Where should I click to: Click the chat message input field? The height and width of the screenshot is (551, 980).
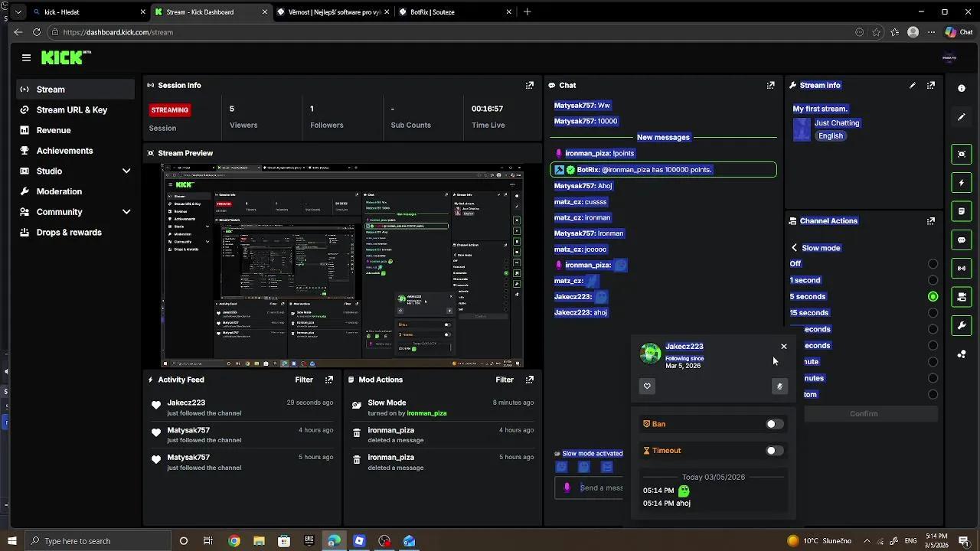point(590,487)
